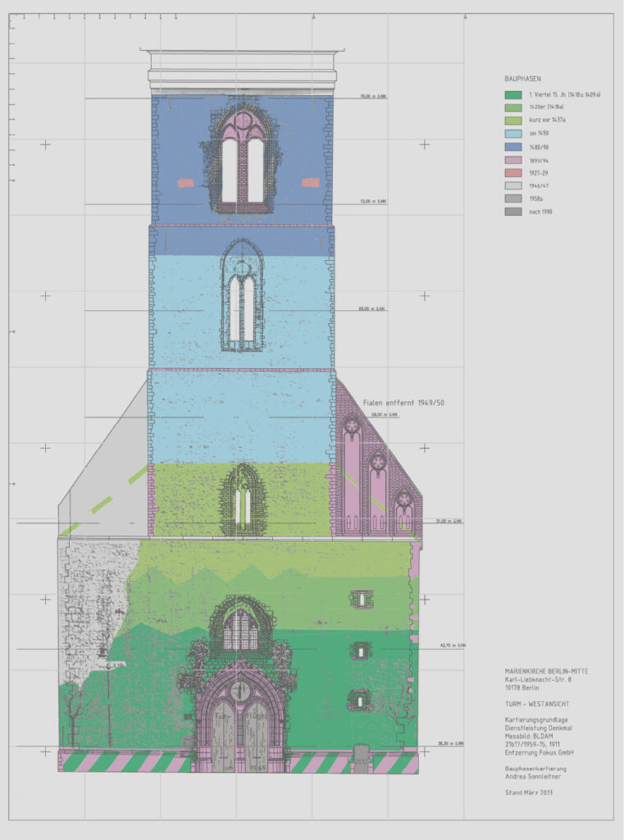
Task: Click the legend text 'kurz vor 1437a'
Action: coord(548,120)
